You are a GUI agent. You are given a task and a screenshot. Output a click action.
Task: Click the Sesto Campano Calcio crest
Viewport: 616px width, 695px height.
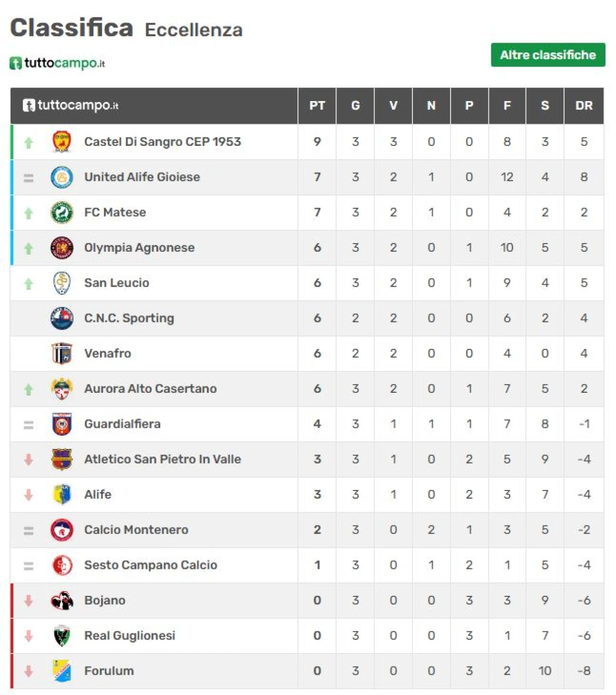(x=62, y=565)
